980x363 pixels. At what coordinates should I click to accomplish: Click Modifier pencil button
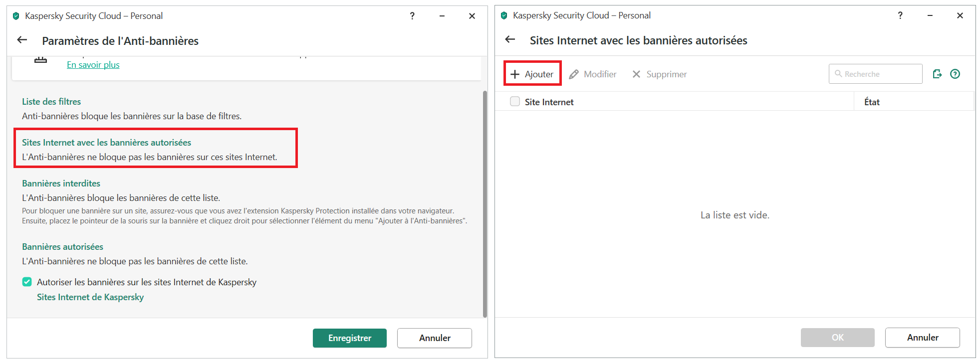pos(593,74)
